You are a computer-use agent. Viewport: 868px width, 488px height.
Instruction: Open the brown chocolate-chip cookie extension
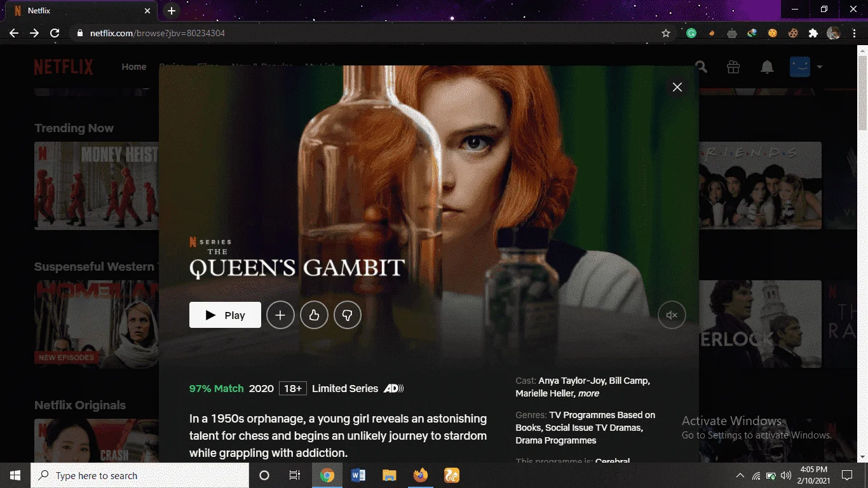pos(793,33)
